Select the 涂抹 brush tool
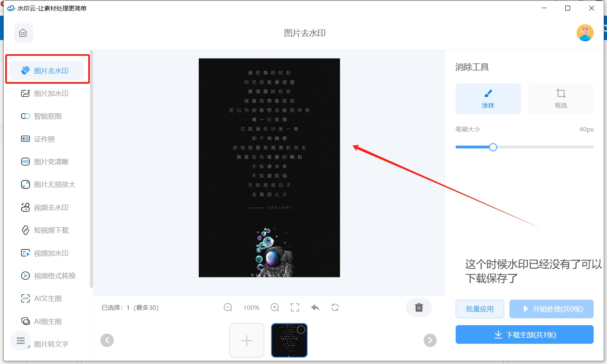Viewport: 607px width, 364px height. [488, 99]
